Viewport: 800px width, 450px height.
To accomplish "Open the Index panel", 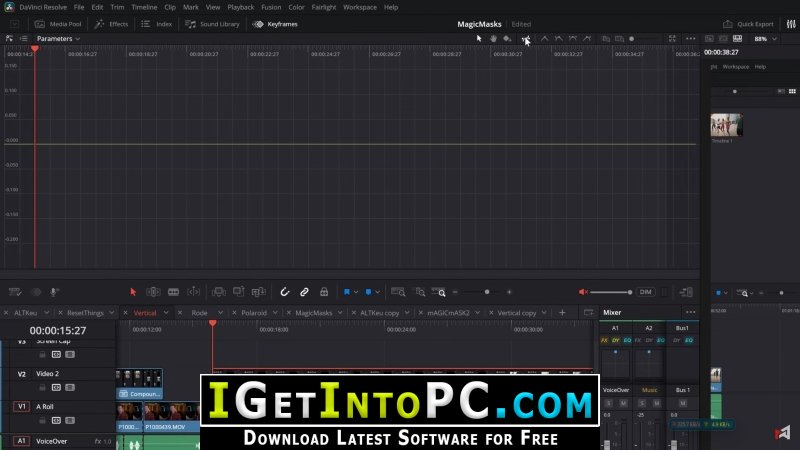I will coord(157,24).
